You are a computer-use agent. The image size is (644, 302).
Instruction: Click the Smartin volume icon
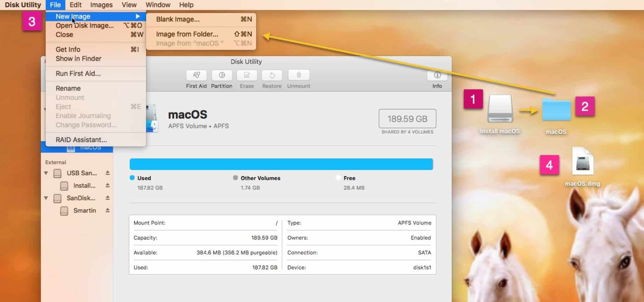[64, 211]
